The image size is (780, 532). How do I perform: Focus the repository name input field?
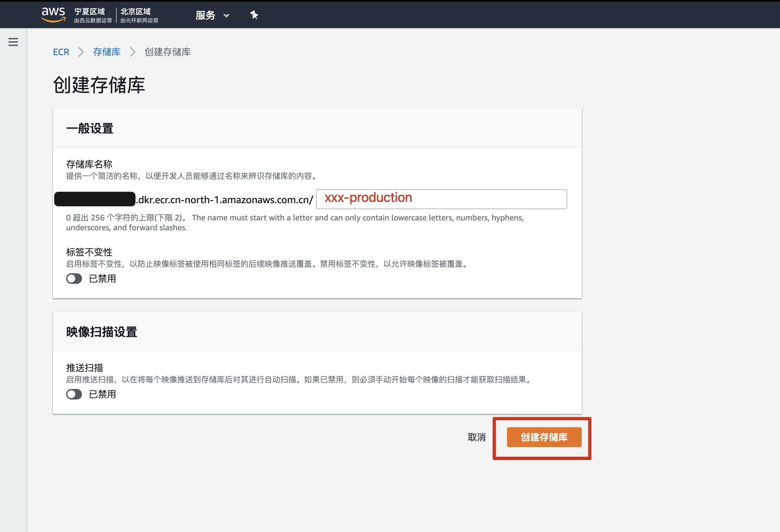pos(441,199)
